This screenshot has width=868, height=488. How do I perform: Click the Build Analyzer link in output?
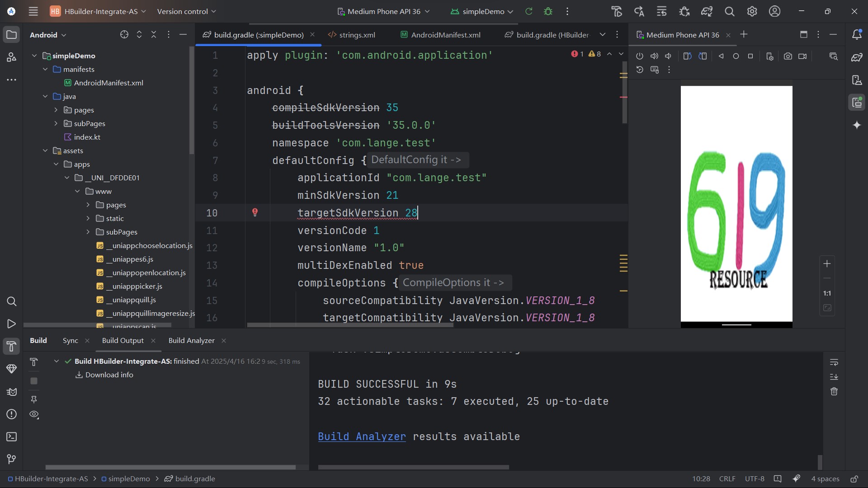tap(362, 436)
